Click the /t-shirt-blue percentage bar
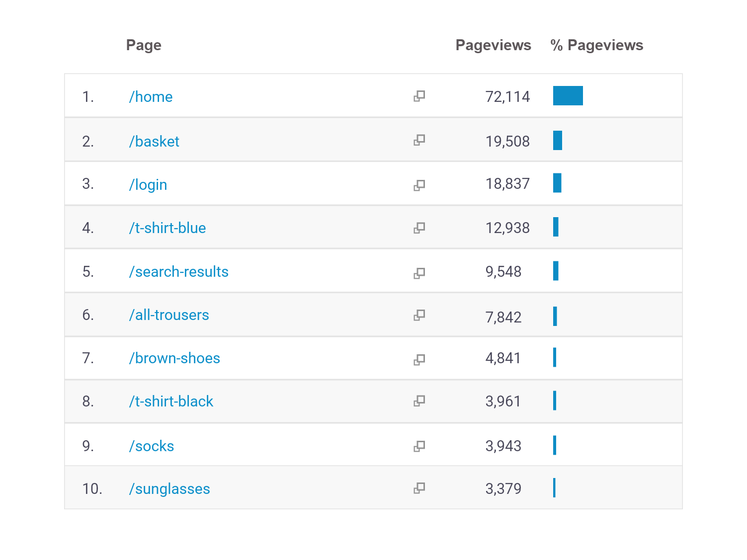 pos(556,227)
